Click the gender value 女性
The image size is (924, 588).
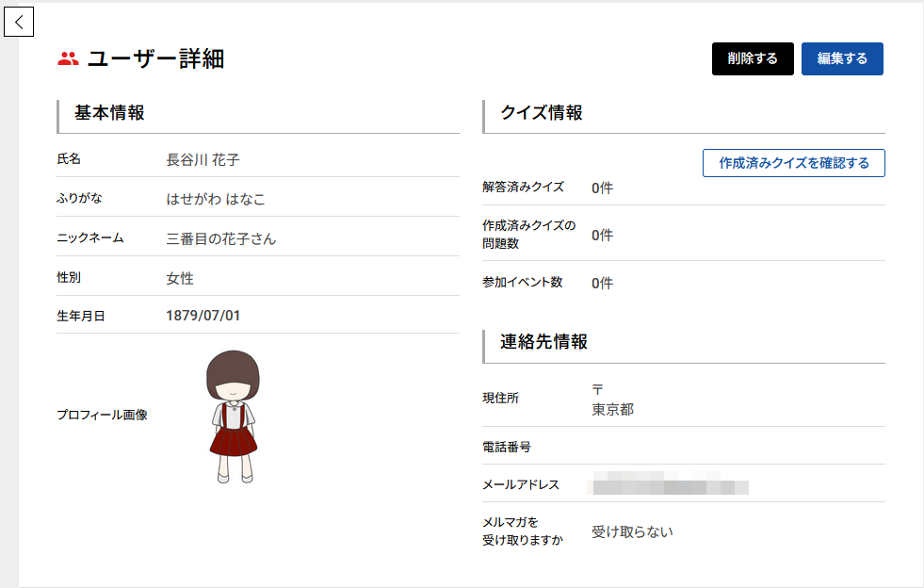click(x=180, y=278)
